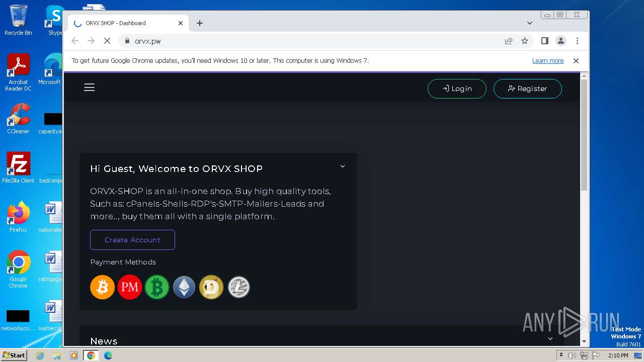
Task: Open a new tab
Action: coord(200,23)
